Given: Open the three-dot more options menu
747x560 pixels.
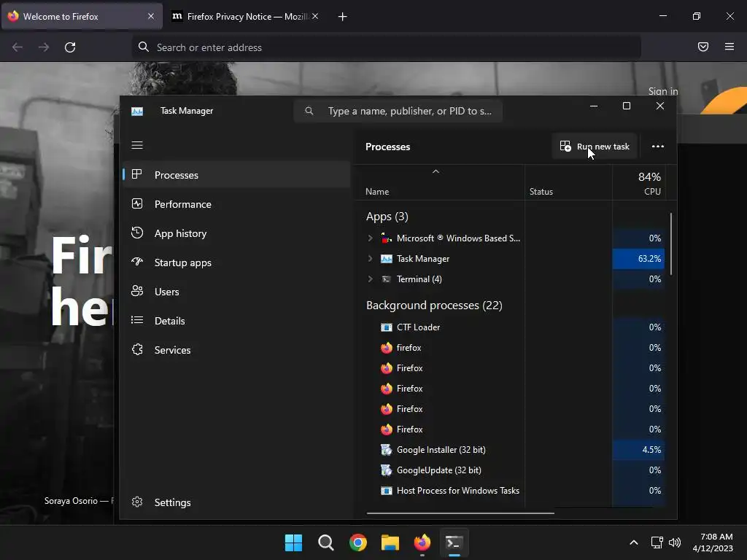Looking at the screenshot, I should (x=658, y=146).
